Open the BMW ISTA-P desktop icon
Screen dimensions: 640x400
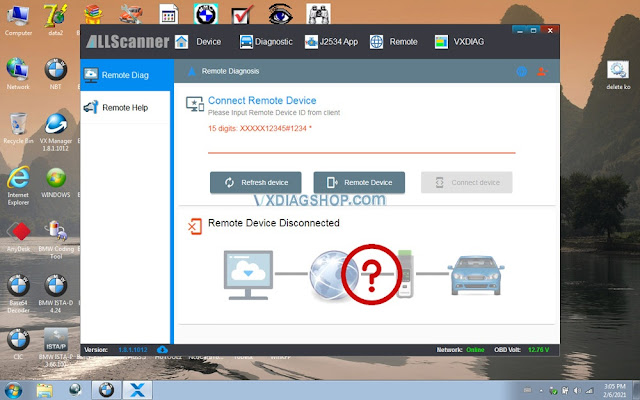[56, 347]
